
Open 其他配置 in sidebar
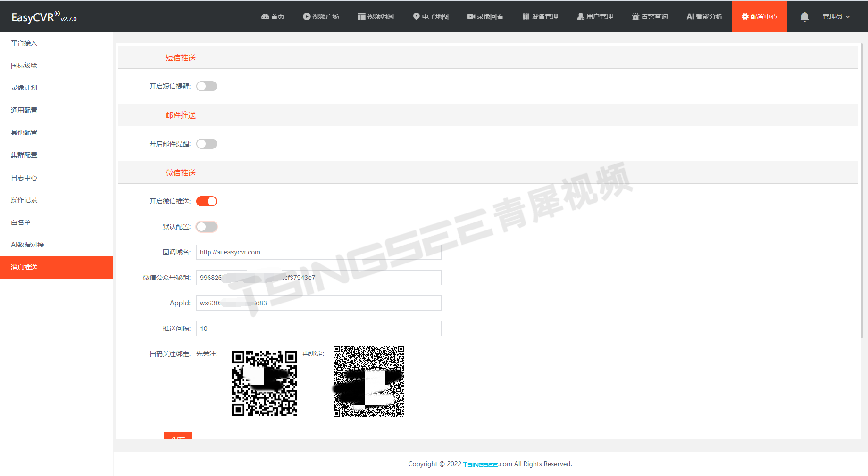[56, 132]
